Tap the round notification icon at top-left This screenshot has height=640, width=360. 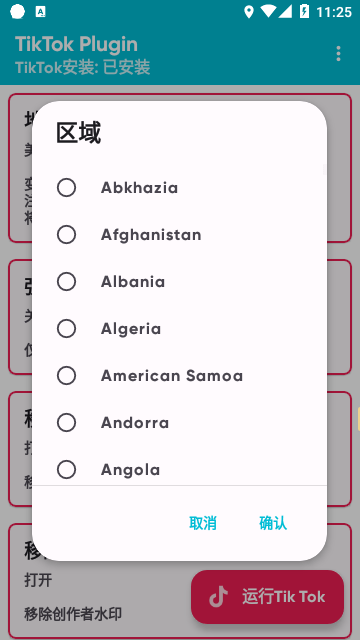(17, 12)
